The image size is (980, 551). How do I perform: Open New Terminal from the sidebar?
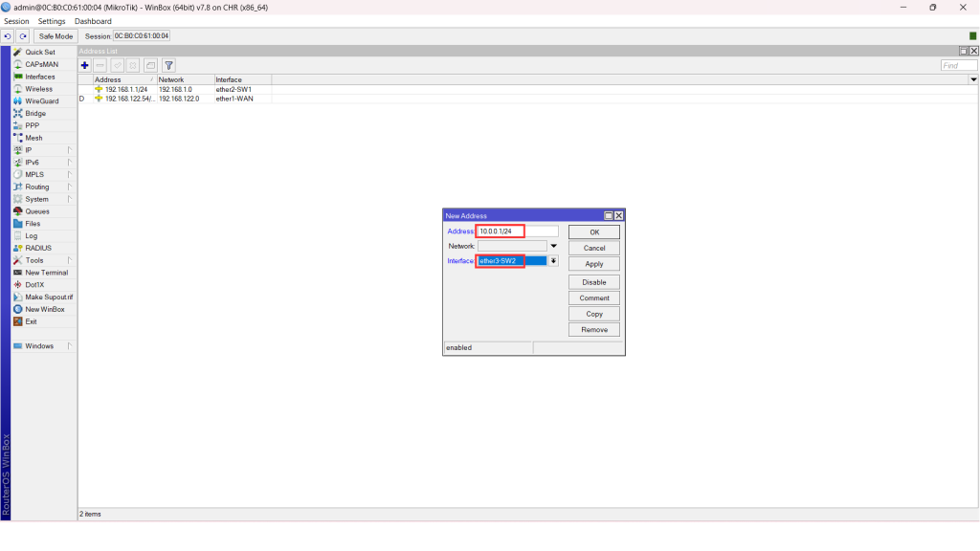[x=46, y=273]
